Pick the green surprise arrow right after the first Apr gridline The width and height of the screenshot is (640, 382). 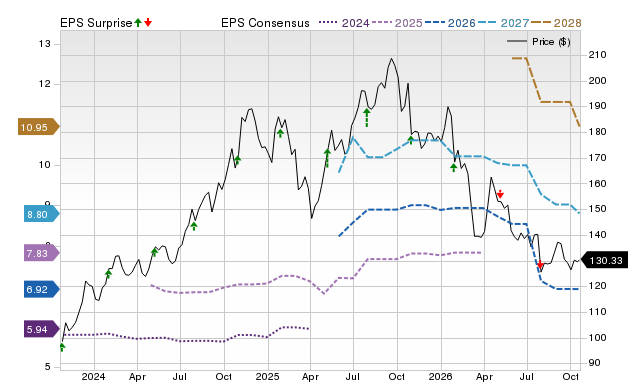point(154,252)
